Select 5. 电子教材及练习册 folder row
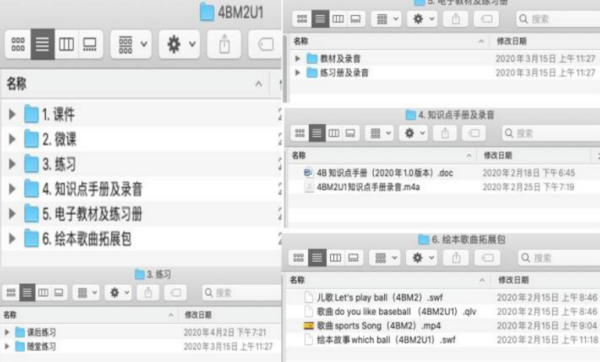600x362 pixels. [x=142, y=214]
